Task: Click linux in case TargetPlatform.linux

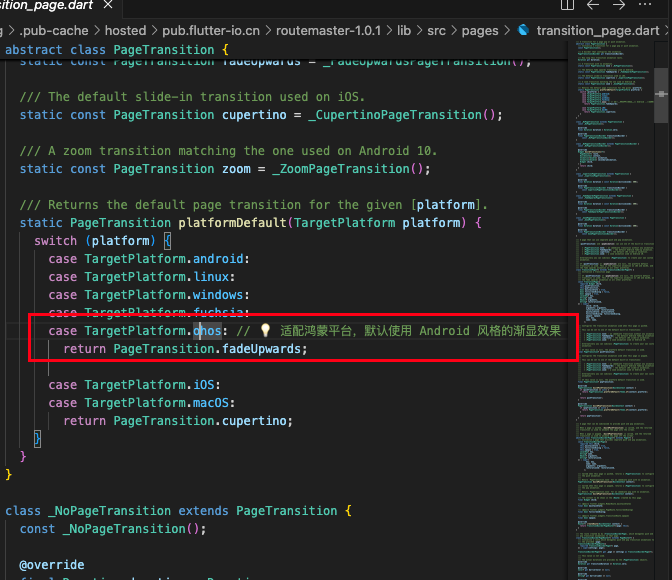Action: (211, 277)
